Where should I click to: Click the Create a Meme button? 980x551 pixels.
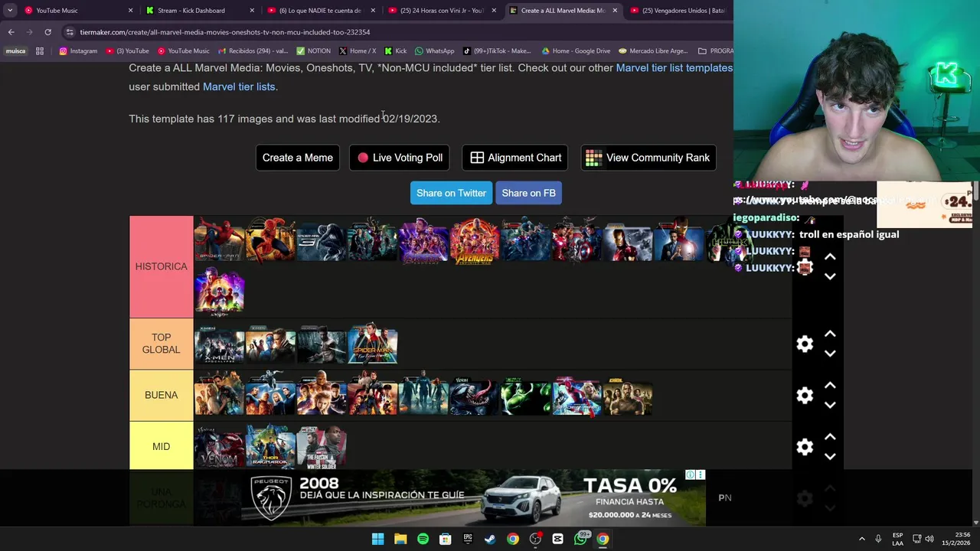[x=298, y=158]
